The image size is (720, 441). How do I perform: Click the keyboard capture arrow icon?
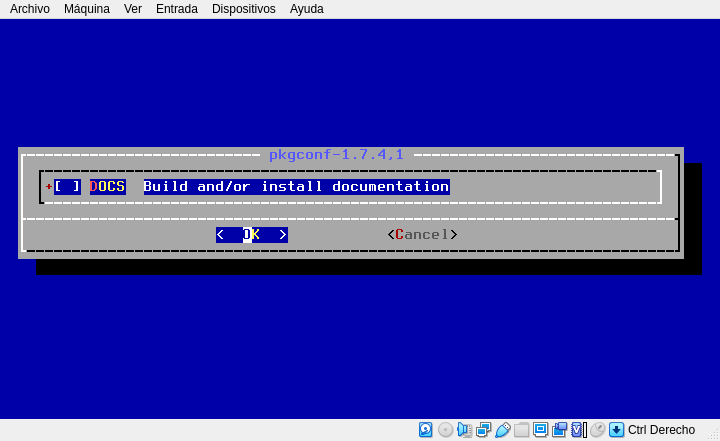(x=617, y=430)
